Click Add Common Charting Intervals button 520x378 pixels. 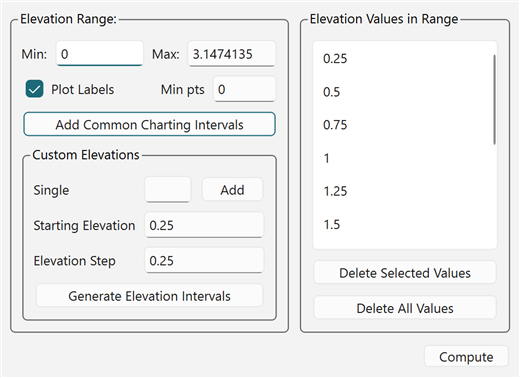click(x=149, y=124)
